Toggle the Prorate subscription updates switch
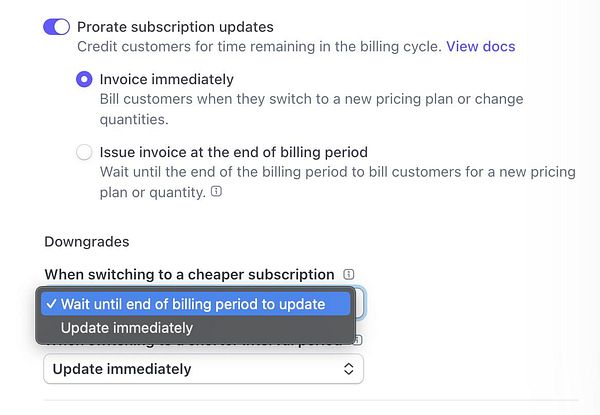The width and height of the screenshot is (600, 415). tap(56, 27)
